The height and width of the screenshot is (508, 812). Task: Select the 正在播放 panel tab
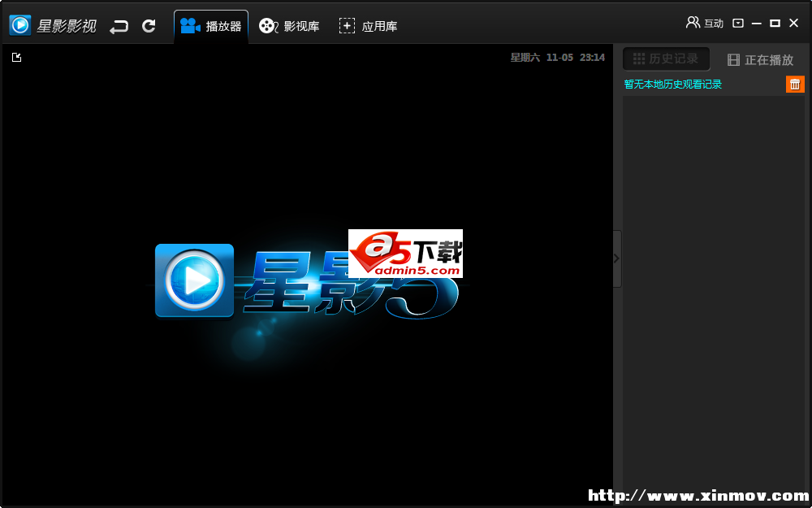click(760, 59)
